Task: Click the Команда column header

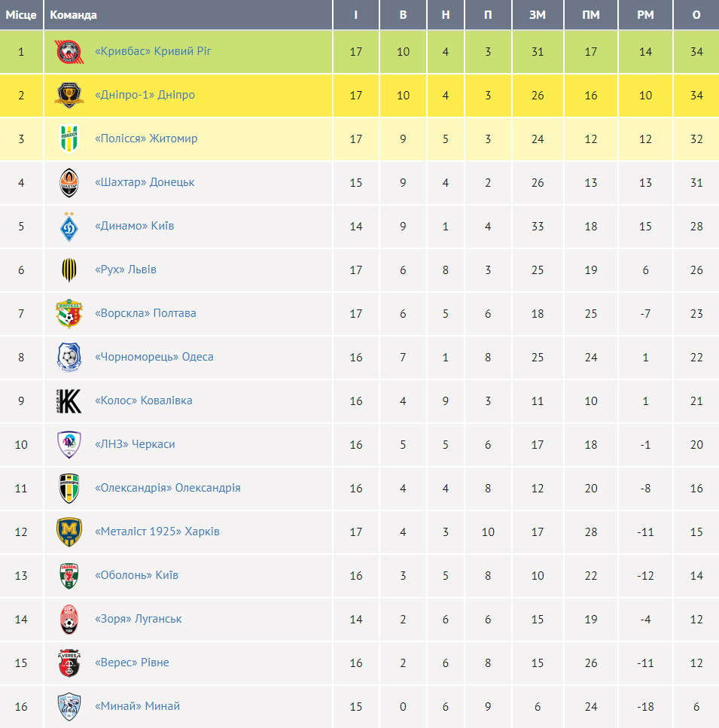Action: tap(73, 15)
